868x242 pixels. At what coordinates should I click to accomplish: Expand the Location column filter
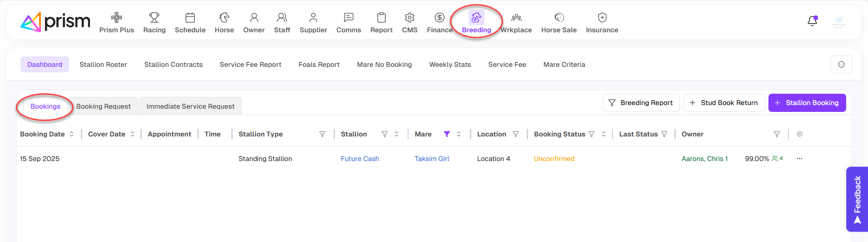(x=515, y=134)
